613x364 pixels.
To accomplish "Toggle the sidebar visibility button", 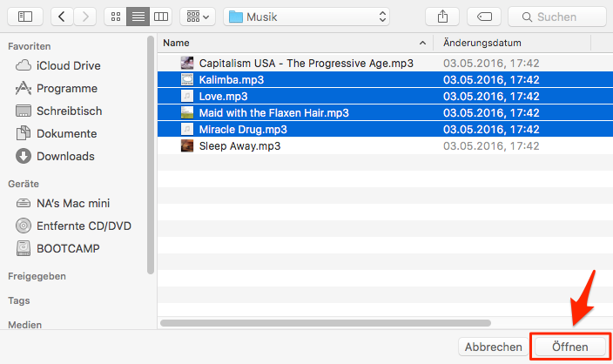I will 25,17.
